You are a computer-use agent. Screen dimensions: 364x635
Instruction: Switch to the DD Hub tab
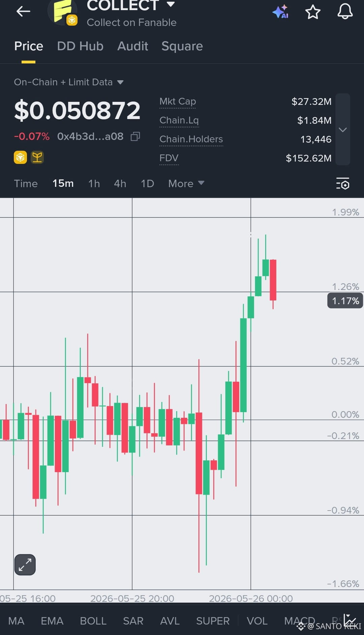(x=80, y=46)
